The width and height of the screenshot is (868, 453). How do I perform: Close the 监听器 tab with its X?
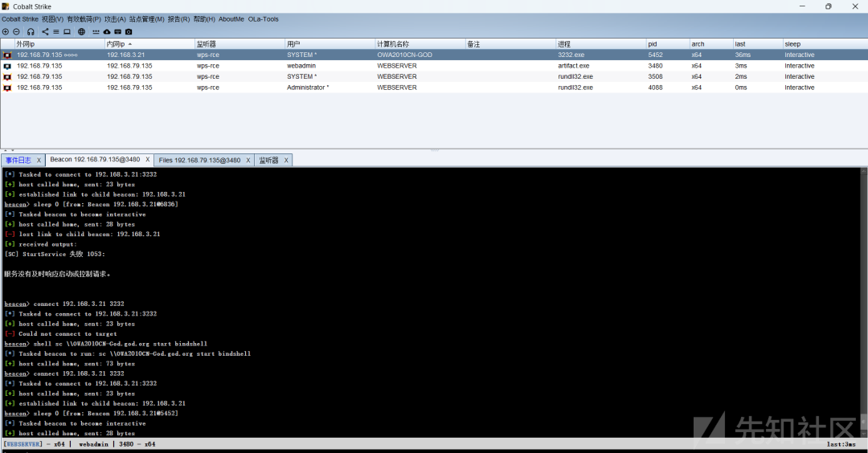click(x=286, y=160)
